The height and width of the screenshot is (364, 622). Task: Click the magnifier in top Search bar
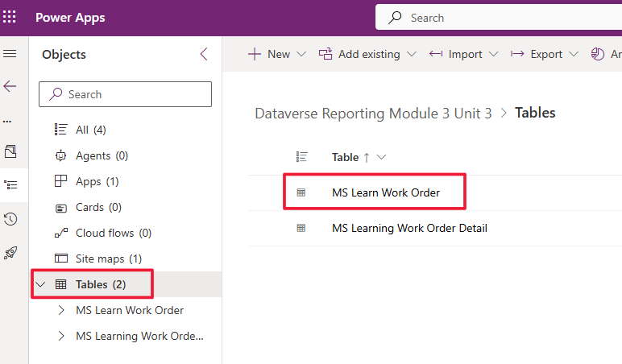pyautogui.click(x=395, y=18)
